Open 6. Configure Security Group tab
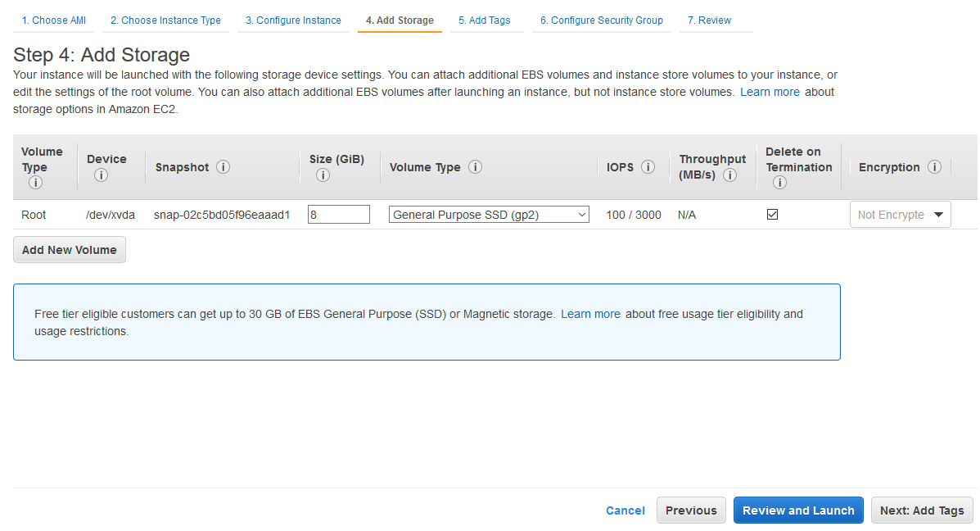This screenshot has height=531, width=980. [x=601, y=20]
